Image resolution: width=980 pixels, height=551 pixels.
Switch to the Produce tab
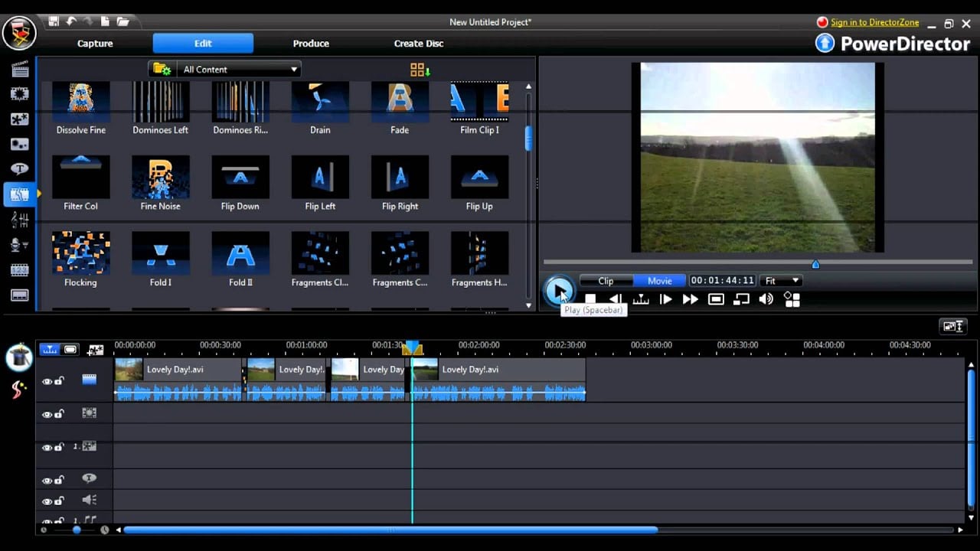[x=310, y=44]
